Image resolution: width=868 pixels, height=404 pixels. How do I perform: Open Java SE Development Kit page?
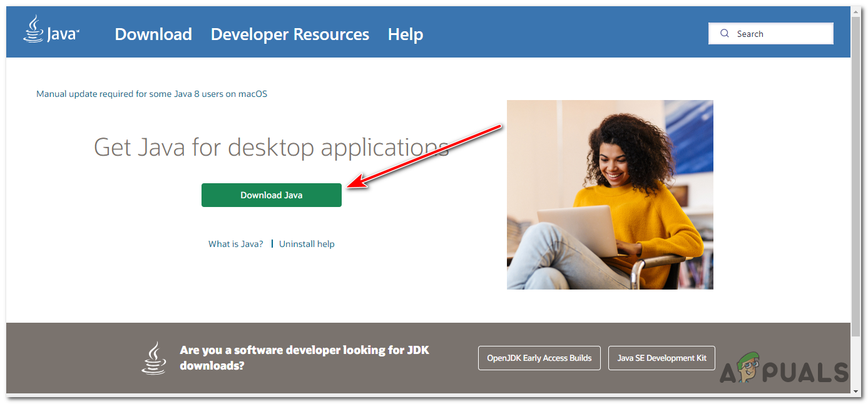(x=661, y=358)
